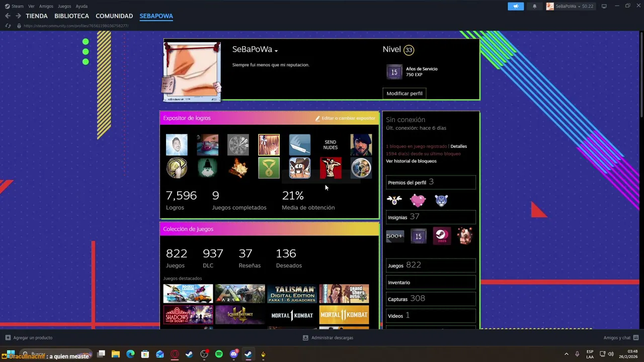Open the 15 Años de Servicio badge
This screenshot has width=644, height=362.
[394, 72]
